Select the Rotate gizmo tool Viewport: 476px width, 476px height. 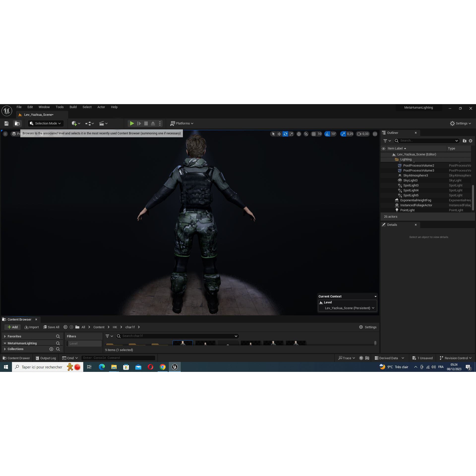tap(285, 134)
